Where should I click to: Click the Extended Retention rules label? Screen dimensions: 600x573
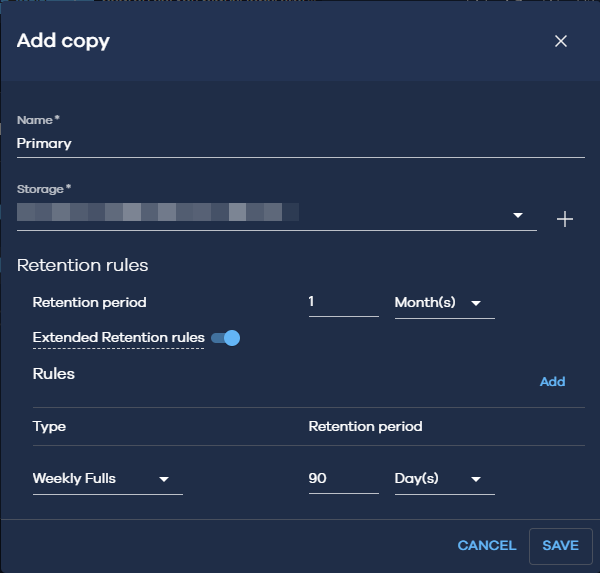click(118, 338)
